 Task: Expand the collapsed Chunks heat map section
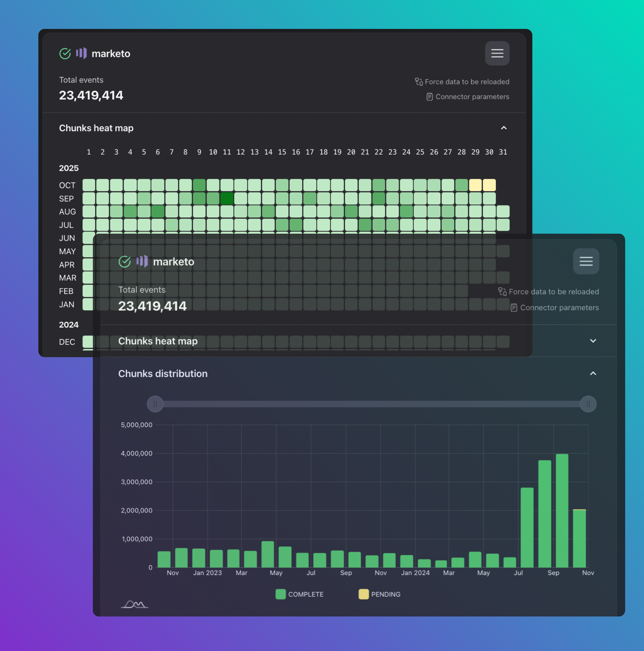pyautogui.click(x=593, y=341)
